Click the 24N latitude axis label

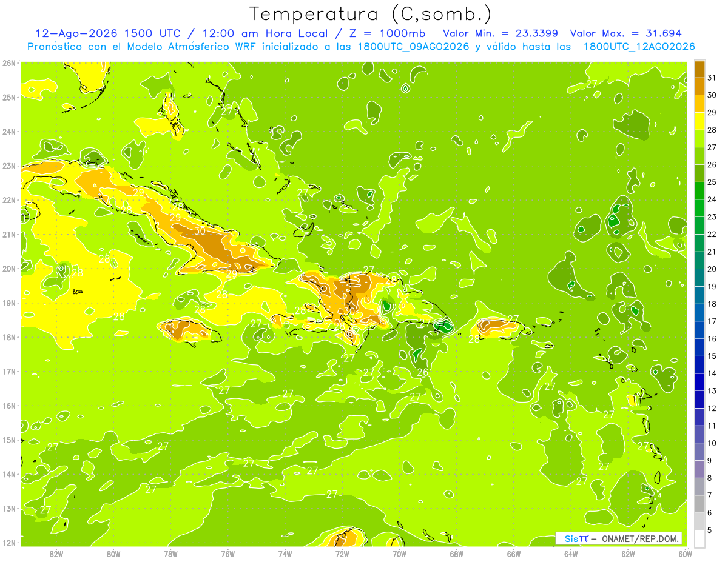9,131
